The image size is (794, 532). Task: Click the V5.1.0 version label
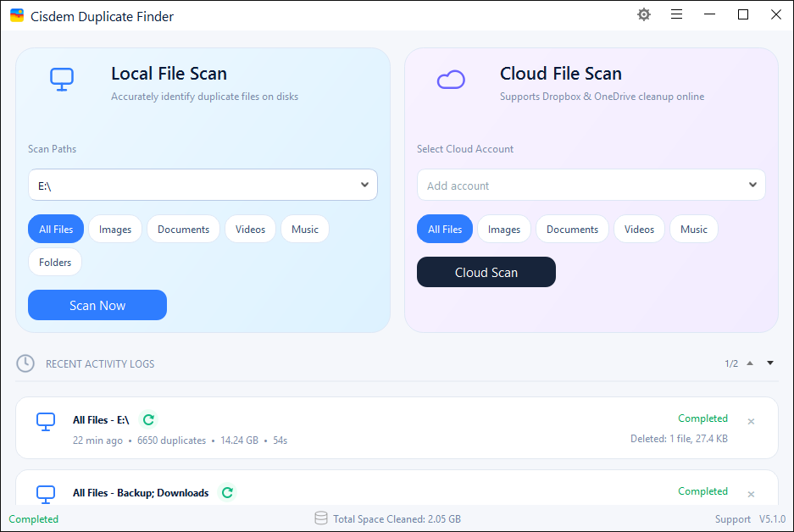coord(772,518)
